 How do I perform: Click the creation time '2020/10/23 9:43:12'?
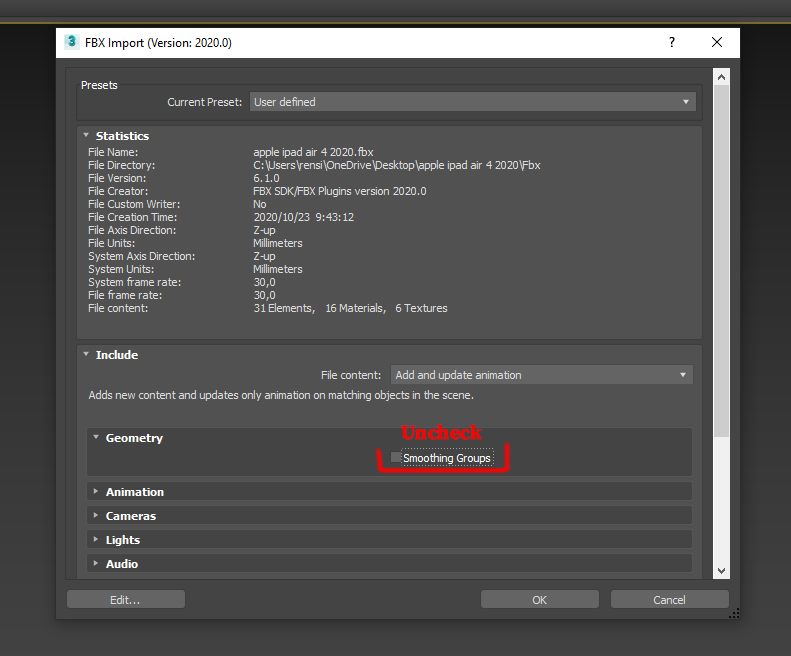[x=304, y=217]
